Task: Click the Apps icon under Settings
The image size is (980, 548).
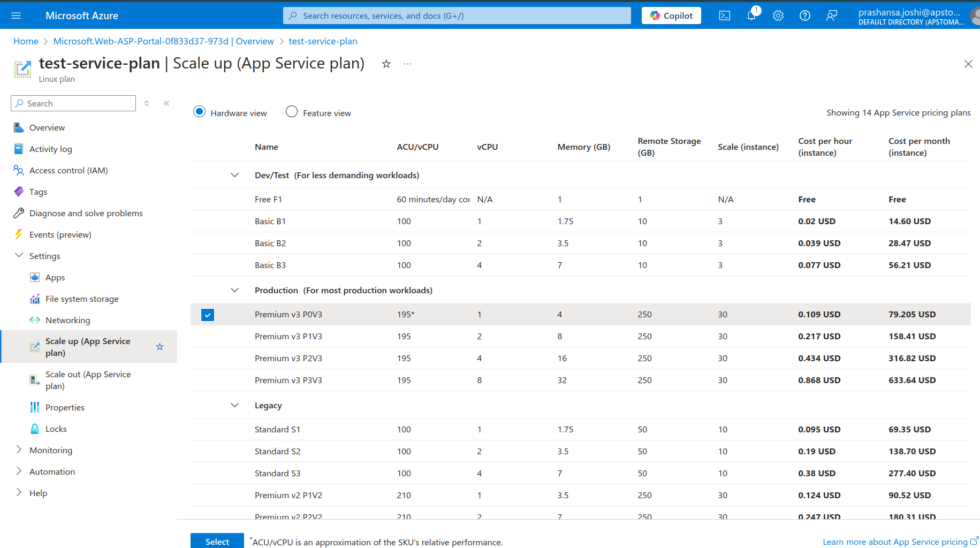Action: pyautogui.click(x=35, y=277)
